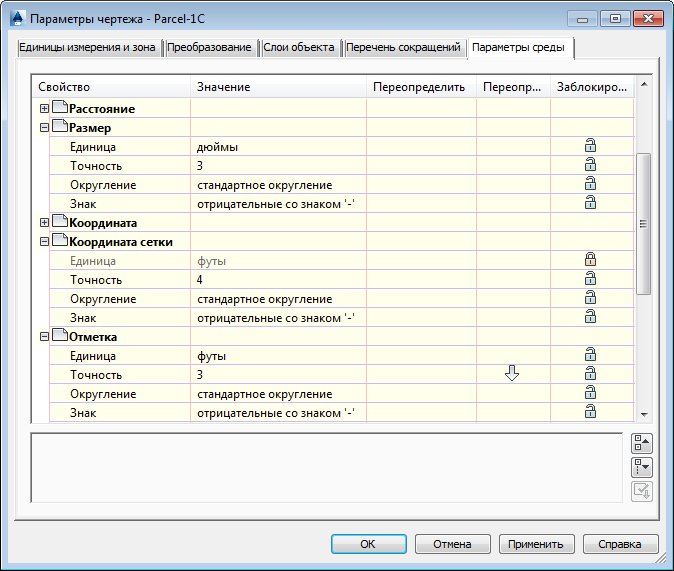
Task: Close the Параметры чертежа dialog
Action: pos(649,19)
